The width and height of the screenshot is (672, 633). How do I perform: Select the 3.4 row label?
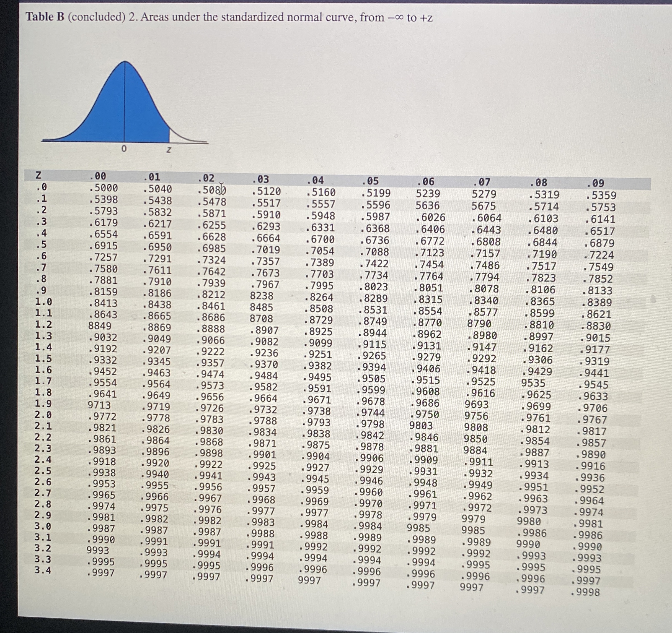(43, 570)
